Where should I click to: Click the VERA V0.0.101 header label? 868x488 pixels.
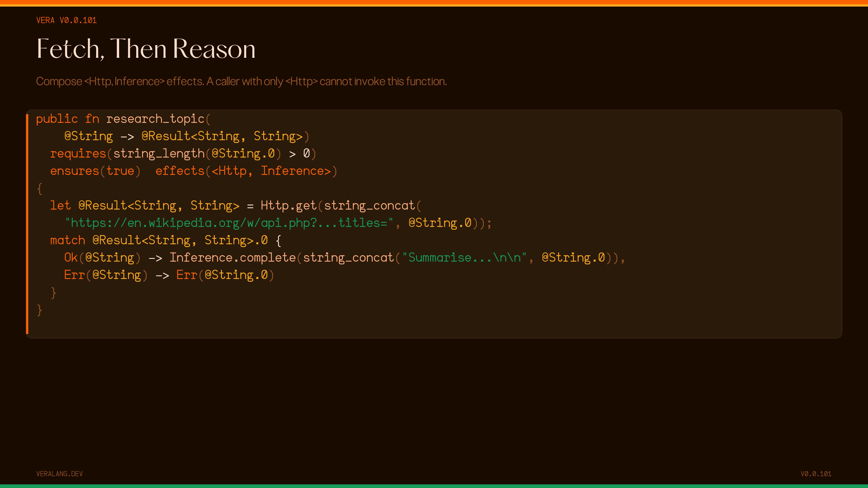tap(66, 20)
